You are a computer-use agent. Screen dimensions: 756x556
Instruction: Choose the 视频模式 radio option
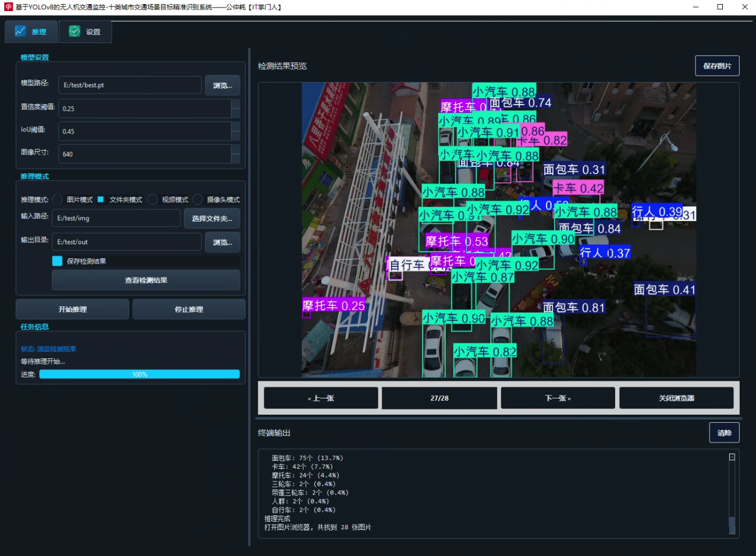point(152,199)
